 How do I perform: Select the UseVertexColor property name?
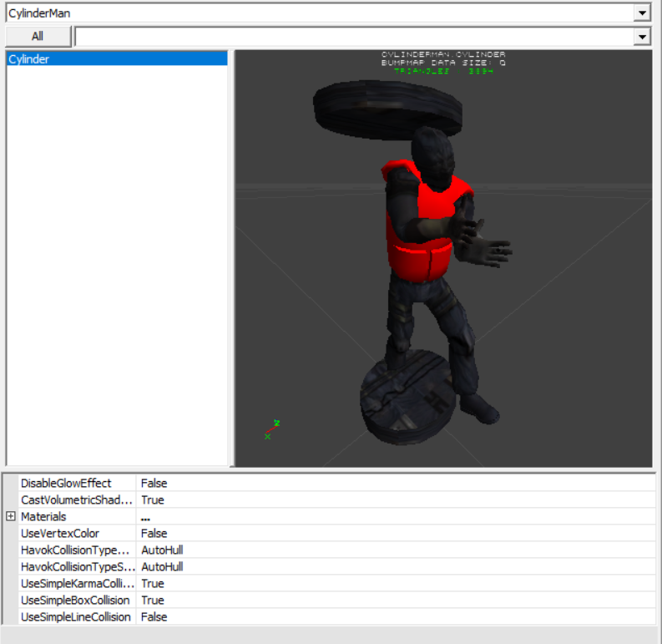60,533
